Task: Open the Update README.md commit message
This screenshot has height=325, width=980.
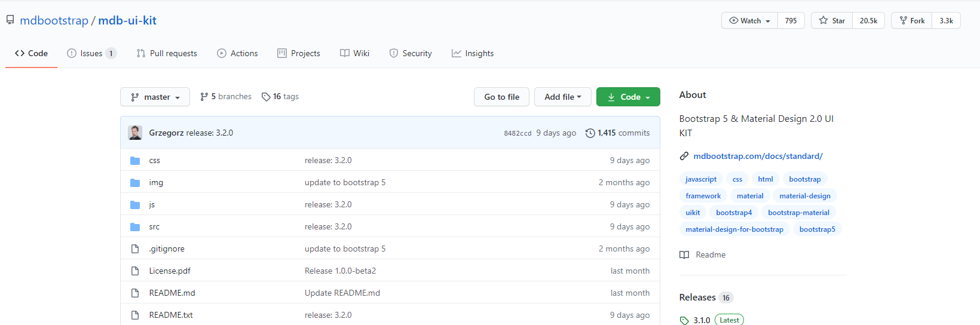Action: pos(342,293)
